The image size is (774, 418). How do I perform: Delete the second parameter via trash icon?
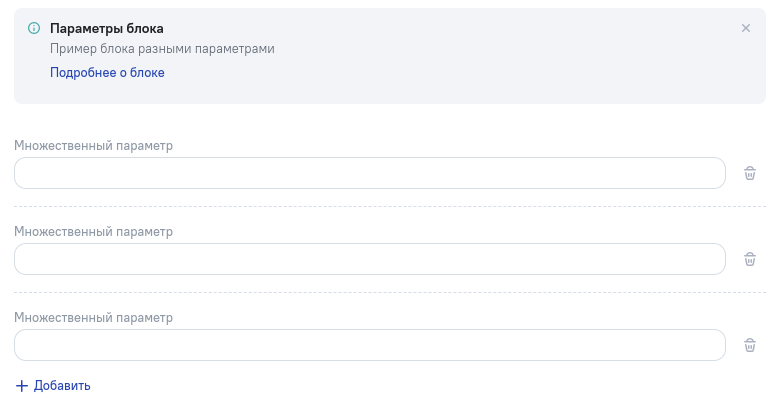click(749, 259)
